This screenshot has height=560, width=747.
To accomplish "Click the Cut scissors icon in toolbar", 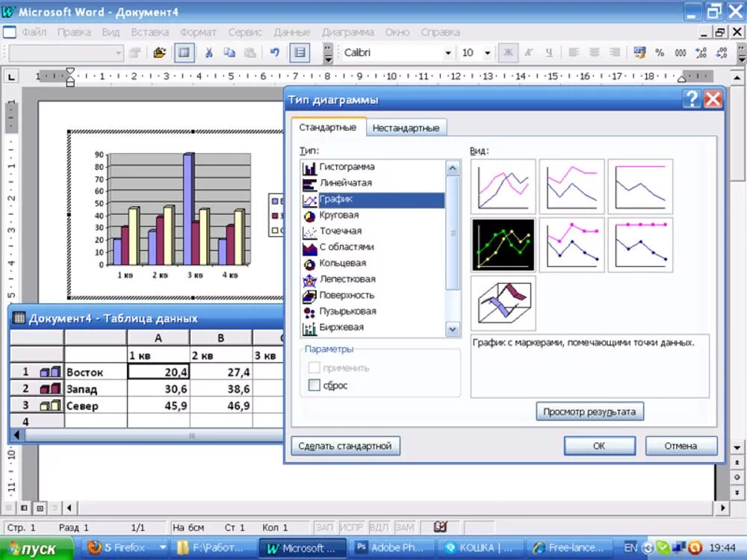I will 208,53.
